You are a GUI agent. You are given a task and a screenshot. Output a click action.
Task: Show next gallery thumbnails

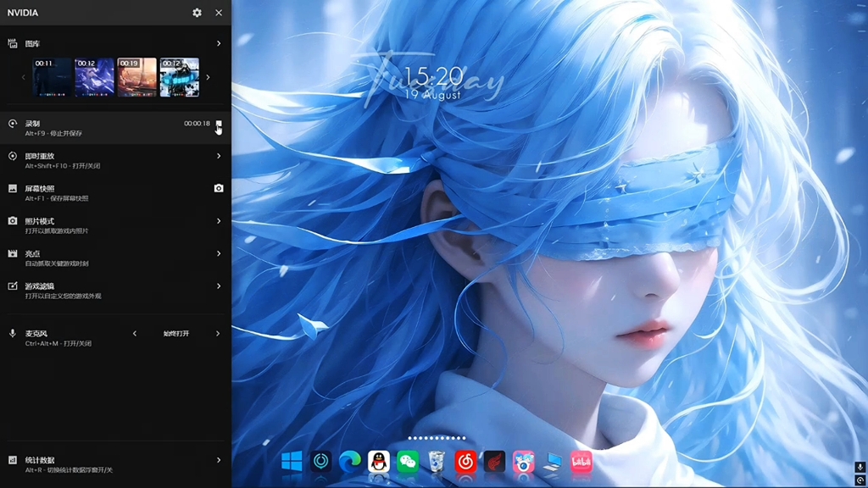[x=209, y=77]
